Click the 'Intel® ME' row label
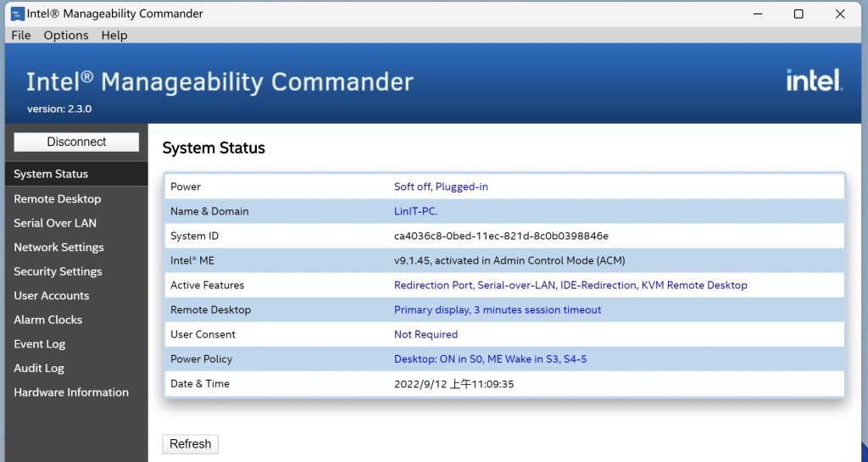This screenshot has width=868, height=462. click(192, 260)
